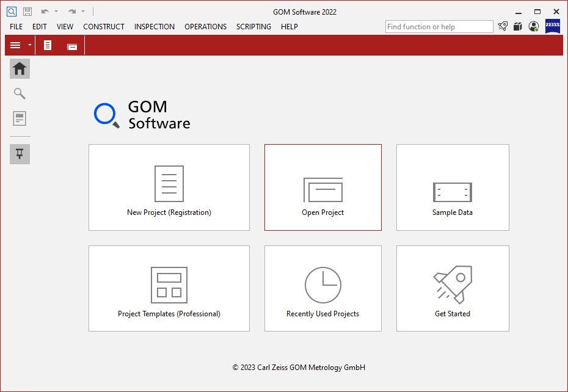Click the Open Project tile
568x392 pixels.
[x=322, y=187]
